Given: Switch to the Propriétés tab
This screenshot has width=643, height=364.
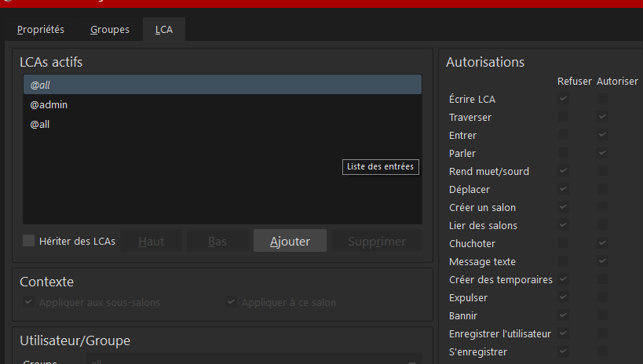Looking at the screenshot, I should coord(41,30).
